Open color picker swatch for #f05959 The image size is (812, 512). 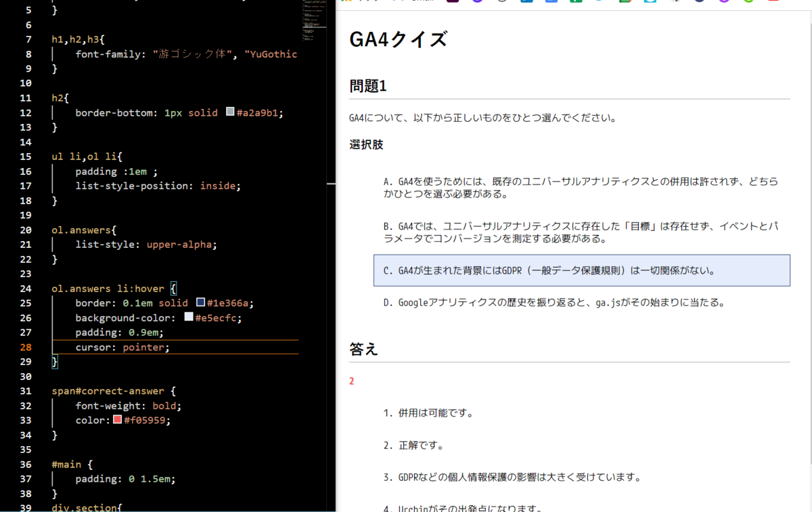(x=117, y=421)
